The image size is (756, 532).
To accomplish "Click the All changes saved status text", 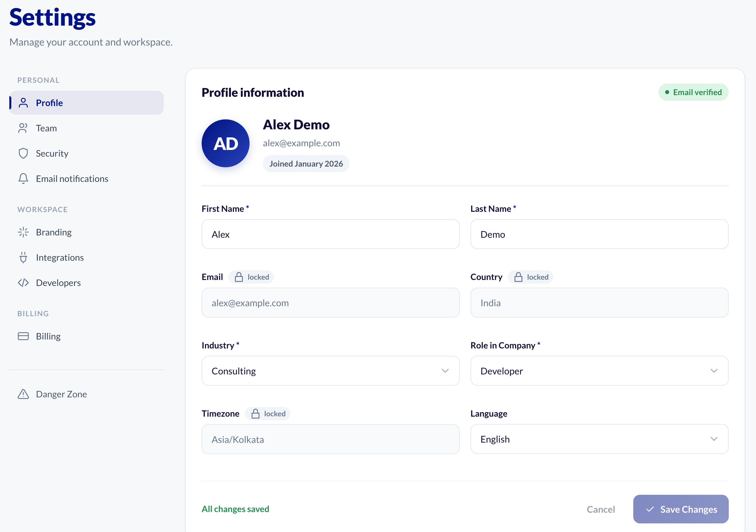I will point(235,509).
